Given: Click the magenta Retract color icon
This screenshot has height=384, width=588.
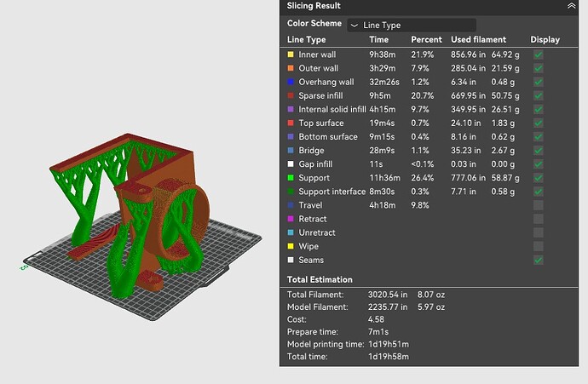Looking at the screenshot, I should point(291,219).
